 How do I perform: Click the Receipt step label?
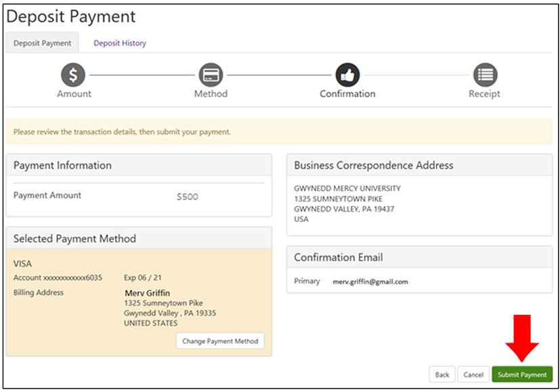pos(484,94)
